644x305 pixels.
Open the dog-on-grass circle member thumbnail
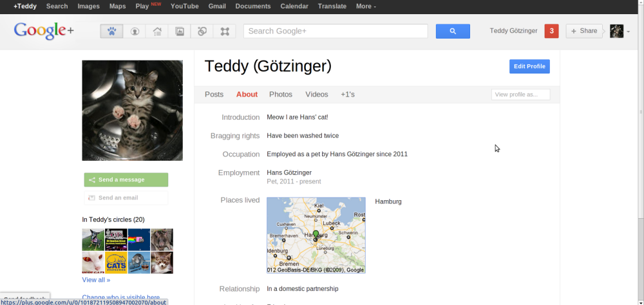93,240
